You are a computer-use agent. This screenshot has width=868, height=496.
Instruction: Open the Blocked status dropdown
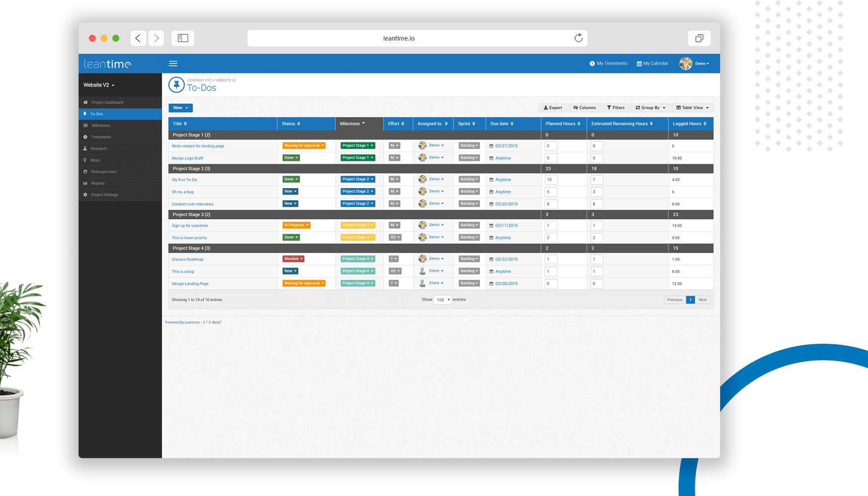pos(293,259)
